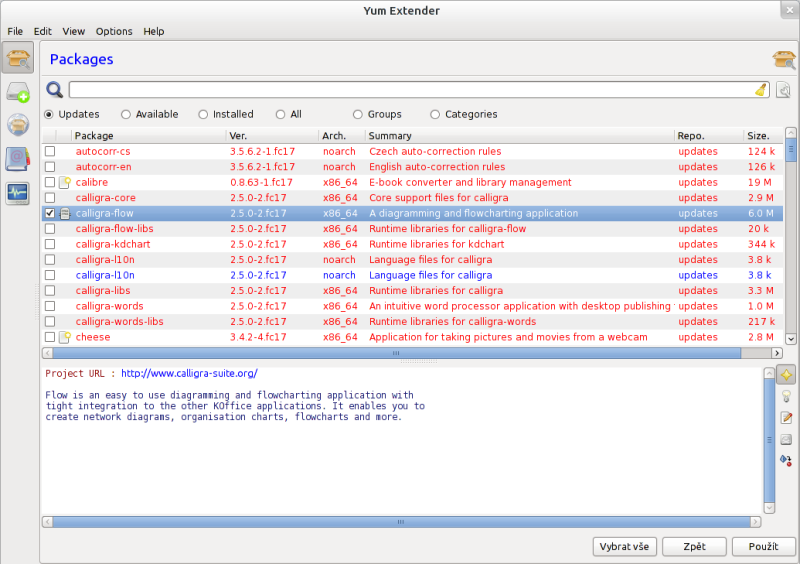800x564 pixels.
Task: Uncheck the calligra-flow package checkbox
Action: (x=50, y=214)
